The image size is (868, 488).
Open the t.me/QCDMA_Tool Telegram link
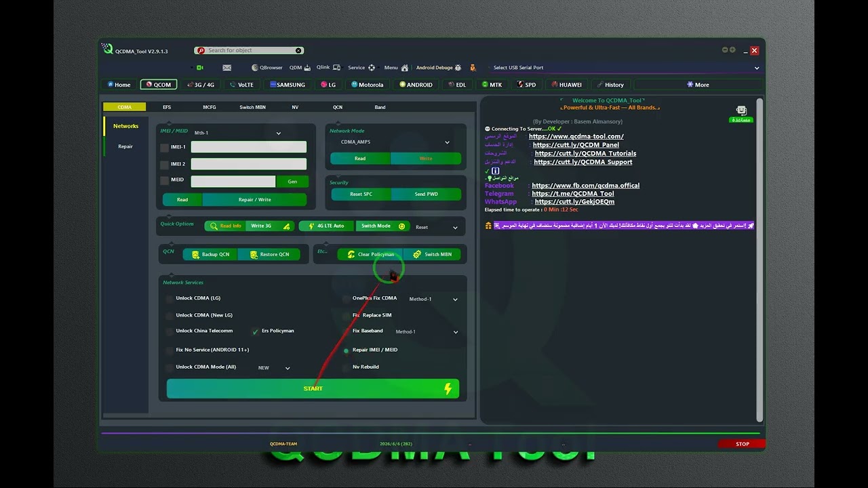click(x=573, y=194)
